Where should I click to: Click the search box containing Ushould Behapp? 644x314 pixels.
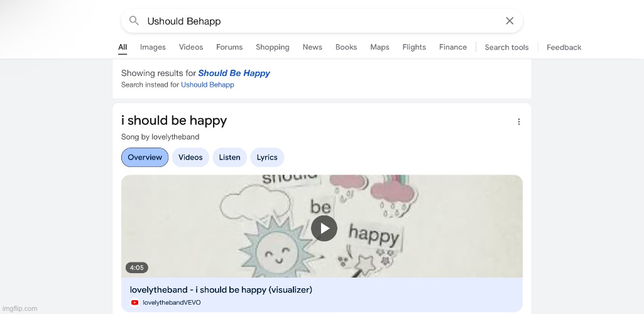click(320, 21)
